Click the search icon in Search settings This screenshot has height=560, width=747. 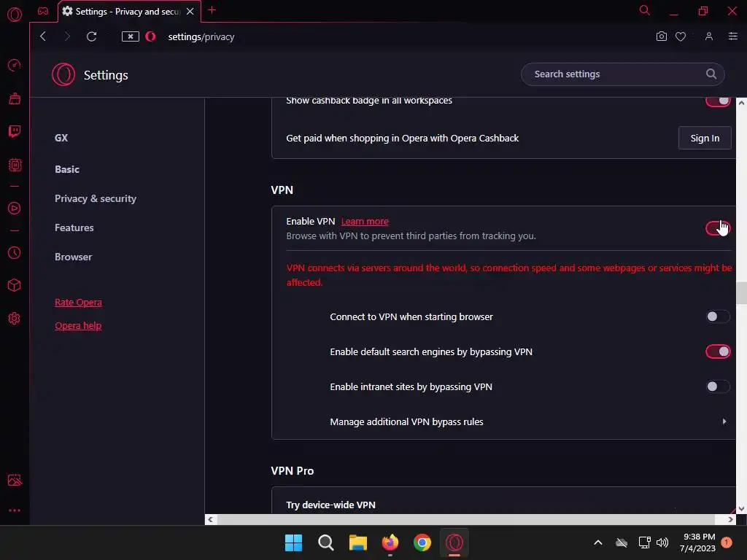pos(711,74)
